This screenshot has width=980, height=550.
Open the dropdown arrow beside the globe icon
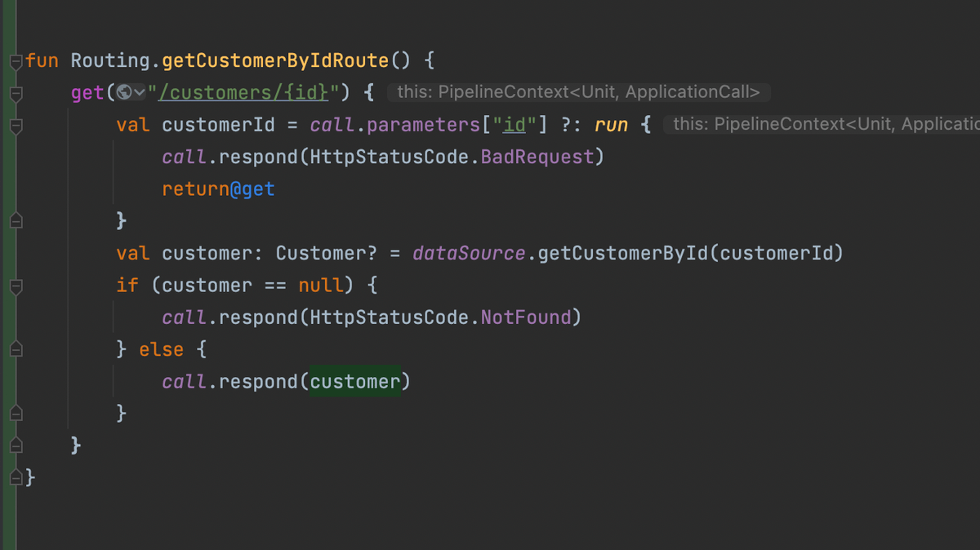[140, 93]
